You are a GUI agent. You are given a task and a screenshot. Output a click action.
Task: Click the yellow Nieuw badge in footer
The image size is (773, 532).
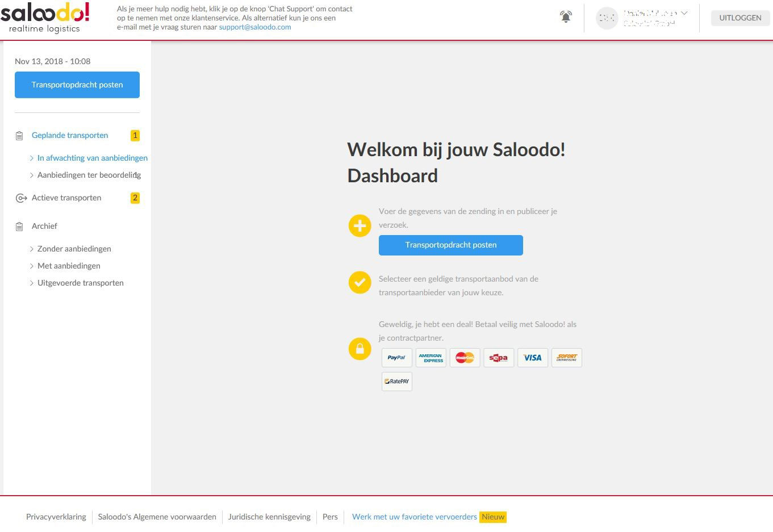(x=493, y=517)
